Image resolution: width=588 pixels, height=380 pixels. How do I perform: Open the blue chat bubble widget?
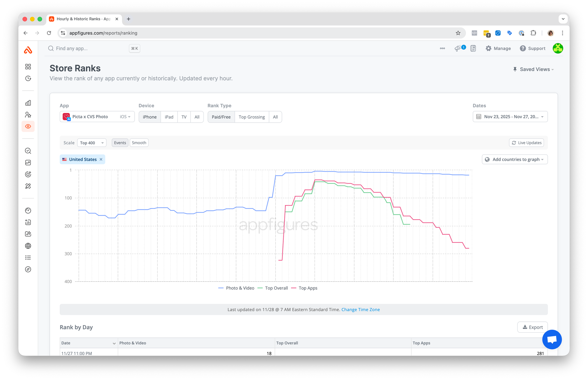(x=552, y=339)
